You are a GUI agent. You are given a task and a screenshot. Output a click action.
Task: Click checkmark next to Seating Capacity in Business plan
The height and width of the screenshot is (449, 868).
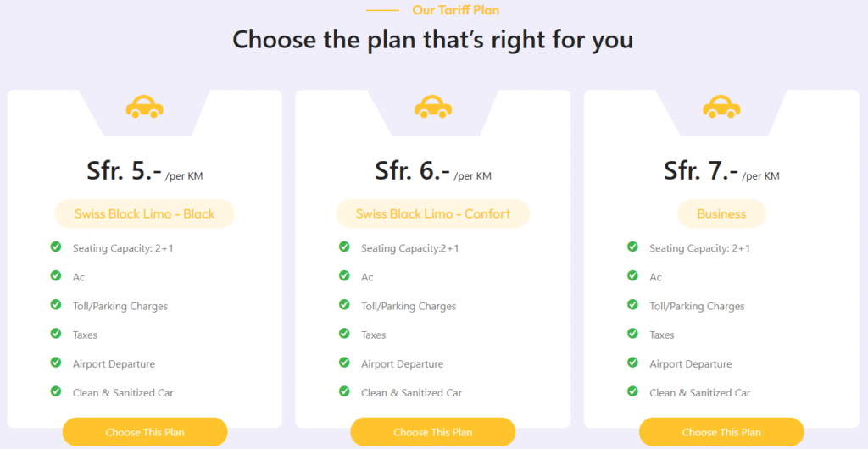(632, 247)
